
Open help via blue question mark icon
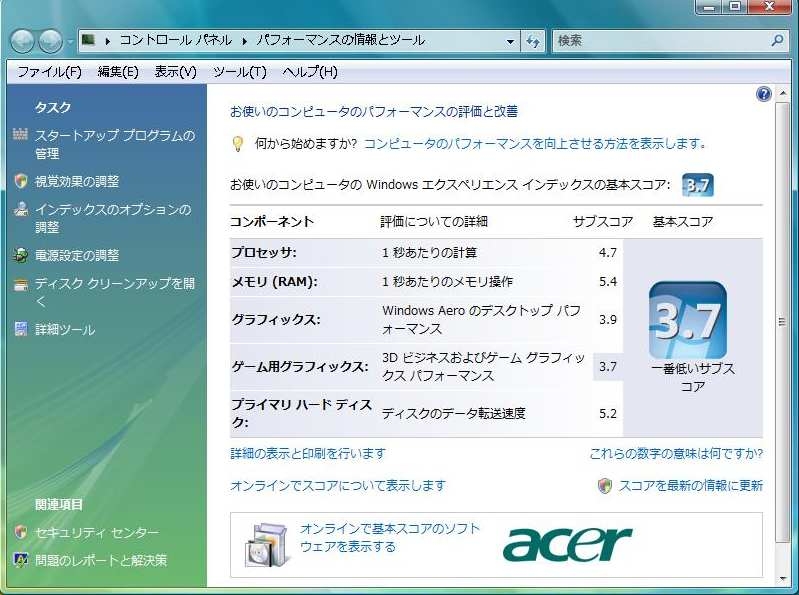pos(763,94)
